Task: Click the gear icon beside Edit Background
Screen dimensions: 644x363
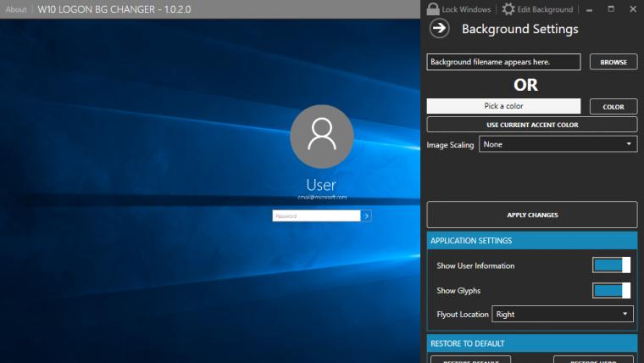Action: click(508, 8)
